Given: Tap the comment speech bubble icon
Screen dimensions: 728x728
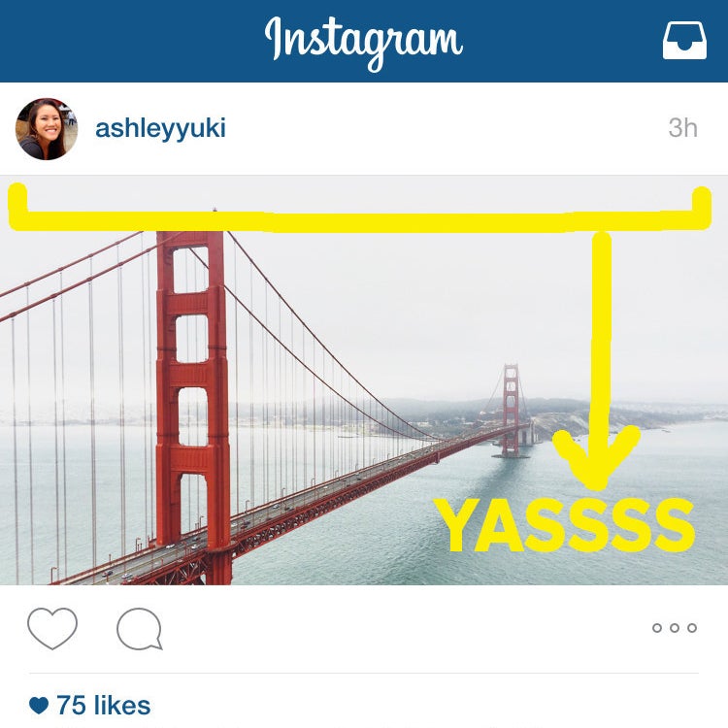Looking at the screenshot, I should pos(140,629).
